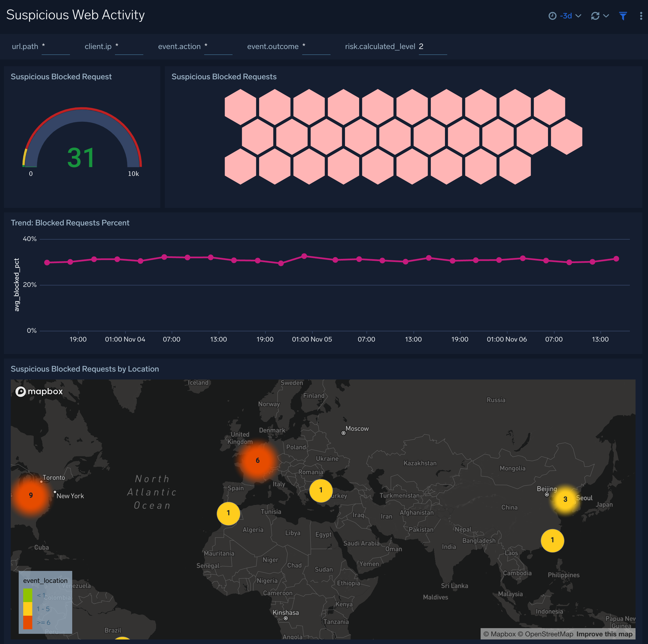Click the clock time-range icon
This screenshot has width=648, height=644.
tap(553, 15)
